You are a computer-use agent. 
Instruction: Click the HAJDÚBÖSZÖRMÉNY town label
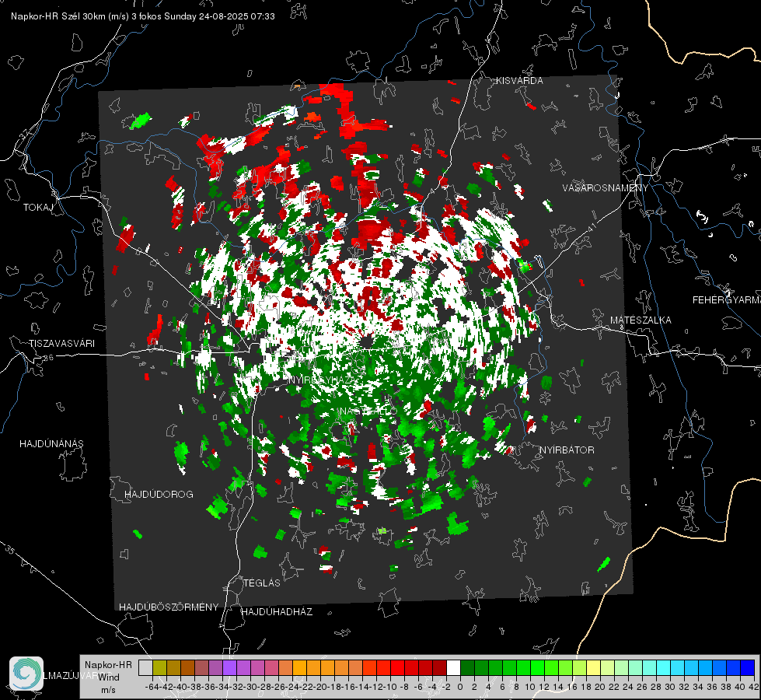[169, 607]
